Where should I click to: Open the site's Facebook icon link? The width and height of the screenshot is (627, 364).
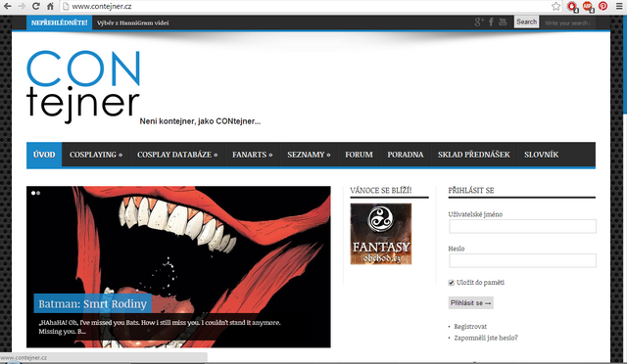(x=491, y=23)
